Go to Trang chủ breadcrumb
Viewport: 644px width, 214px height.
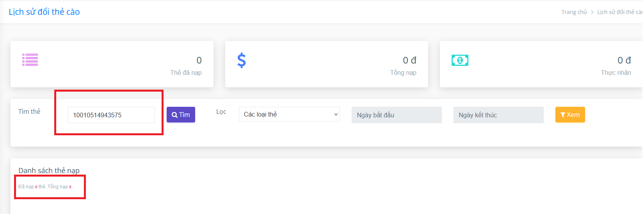[x=574, y=12]
